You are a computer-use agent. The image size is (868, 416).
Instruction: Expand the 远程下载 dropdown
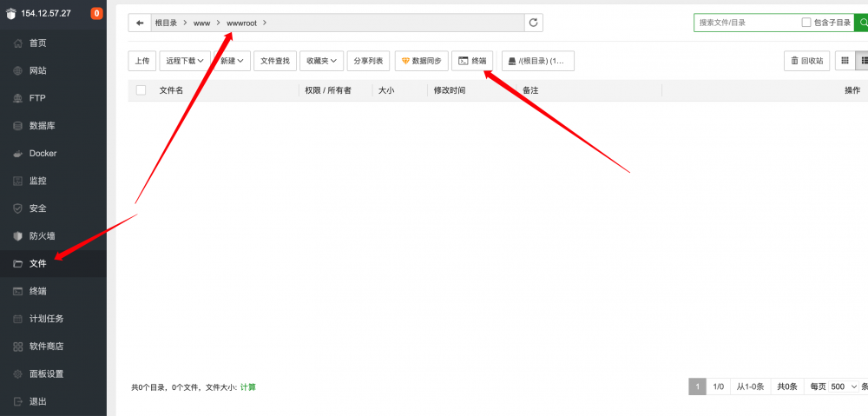(185, 61)
